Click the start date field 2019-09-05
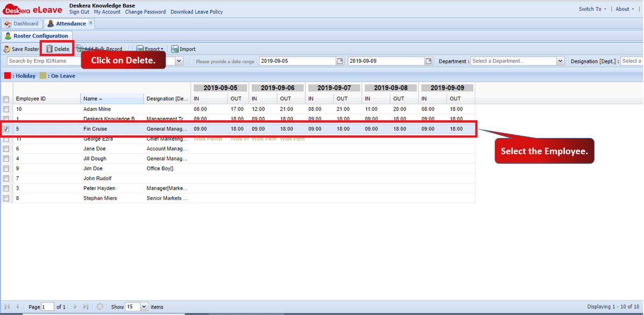The width and height of the screenshot is (644, 315). tap(298, 61)
